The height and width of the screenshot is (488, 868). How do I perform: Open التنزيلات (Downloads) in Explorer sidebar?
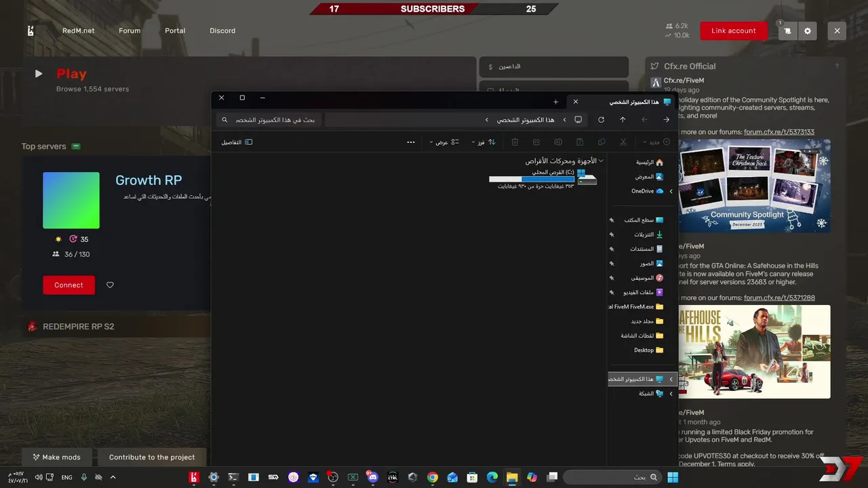point(649,235)
